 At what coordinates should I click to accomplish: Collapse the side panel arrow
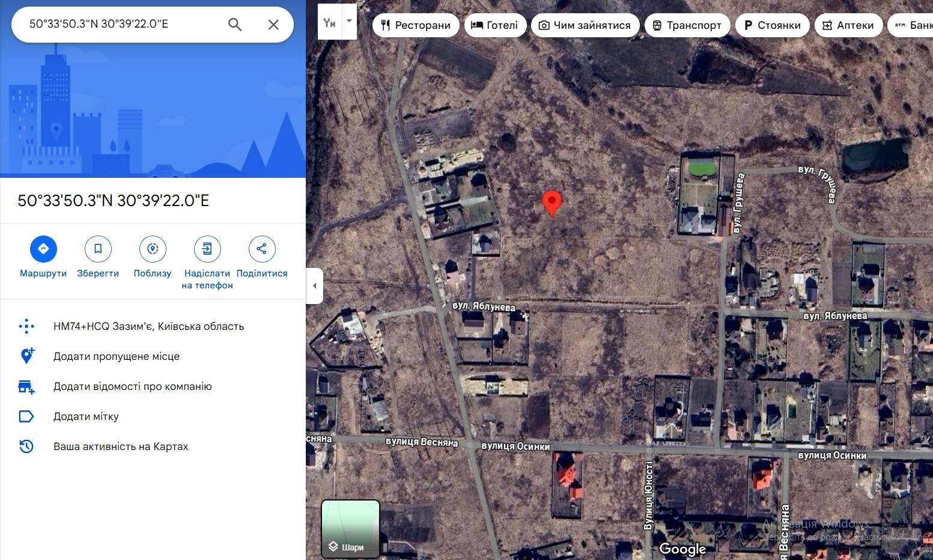click(x=315, y=286)
